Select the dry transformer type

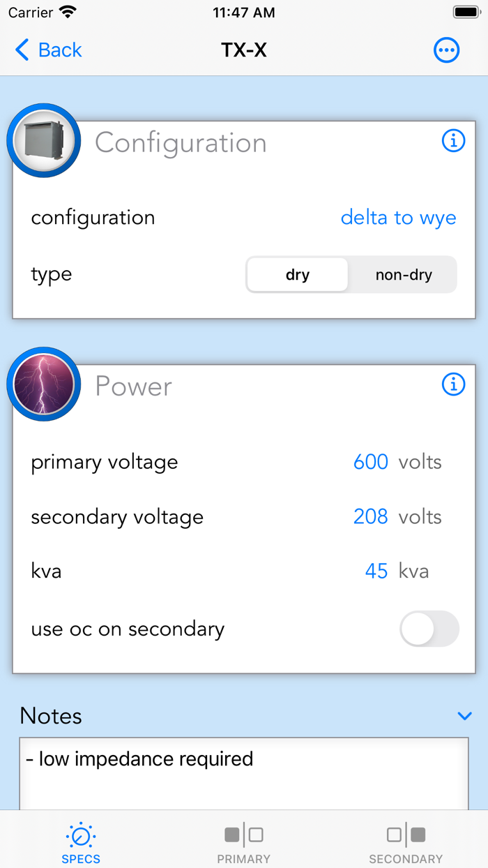(x=298, y=275)
